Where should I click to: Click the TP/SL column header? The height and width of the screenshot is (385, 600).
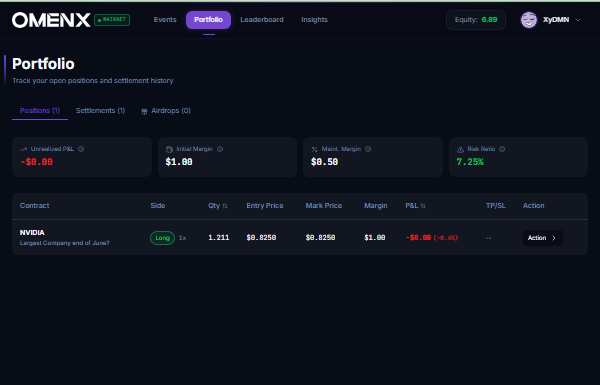(496, 206)
